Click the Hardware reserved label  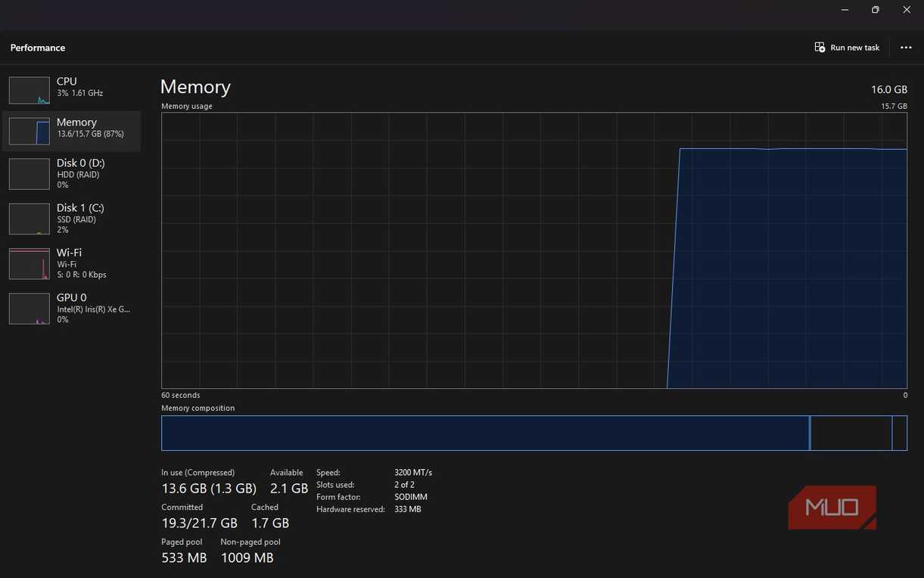349,509
